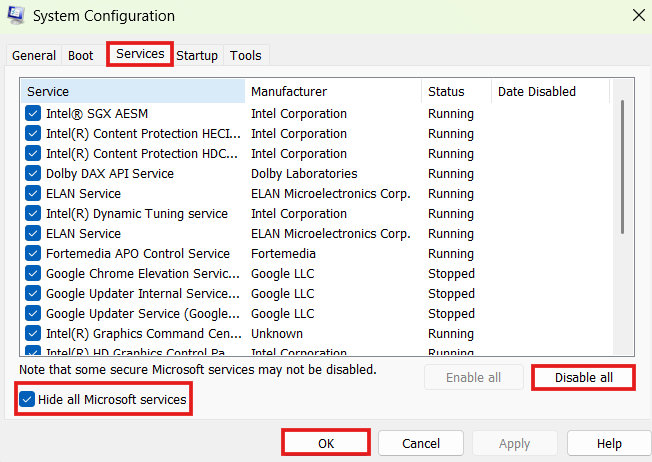Click Stopped status of Google Updater Service (Google...

click(451, 313)
